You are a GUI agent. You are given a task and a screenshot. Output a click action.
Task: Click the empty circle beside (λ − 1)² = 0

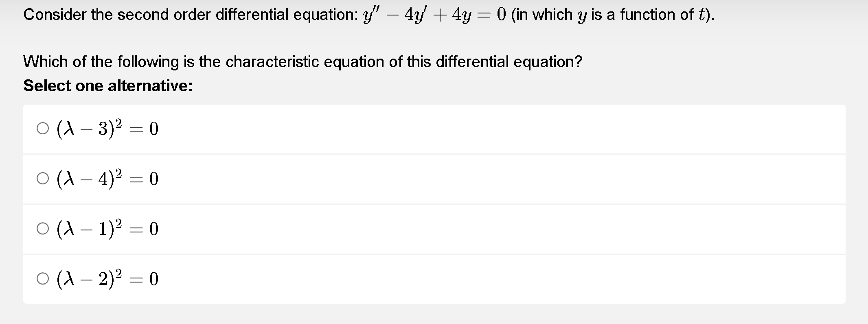pyautogui.click(x=42, y=229)
